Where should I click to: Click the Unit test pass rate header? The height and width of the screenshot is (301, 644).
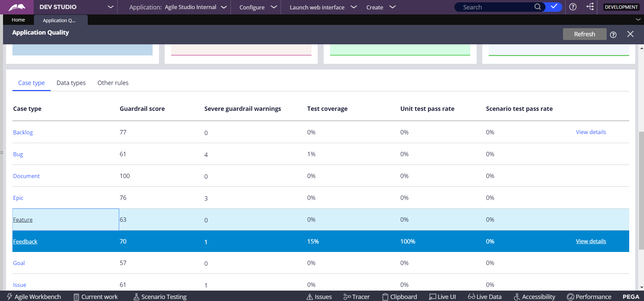pos(427,109)
